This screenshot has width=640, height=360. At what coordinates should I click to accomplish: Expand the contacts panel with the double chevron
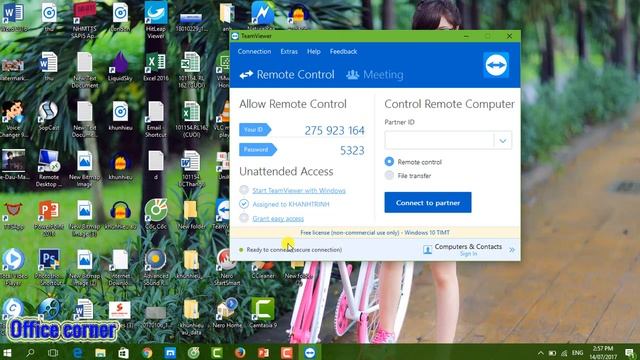click(x=512, y=249)
